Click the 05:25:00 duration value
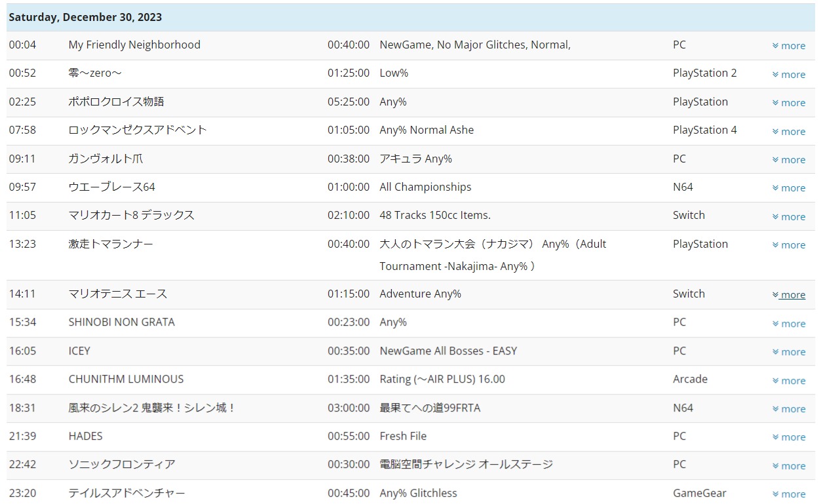This screenshot has width=823, height=504. (349, 102)
